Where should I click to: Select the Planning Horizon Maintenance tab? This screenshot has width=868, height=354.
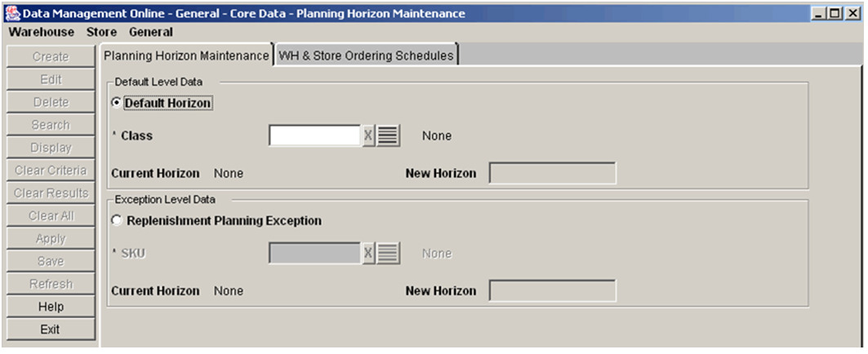[x=186, y=55]
